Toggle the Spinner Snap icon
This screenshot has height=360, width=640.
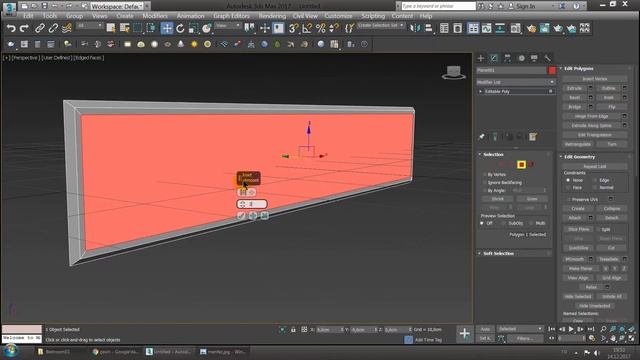pos(334,28)
